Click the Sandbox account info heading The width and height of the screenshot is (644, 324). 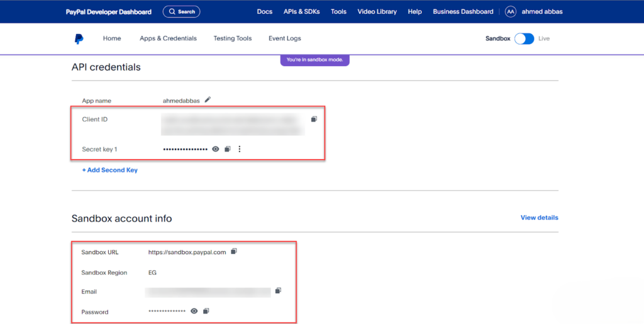(121, 218)
